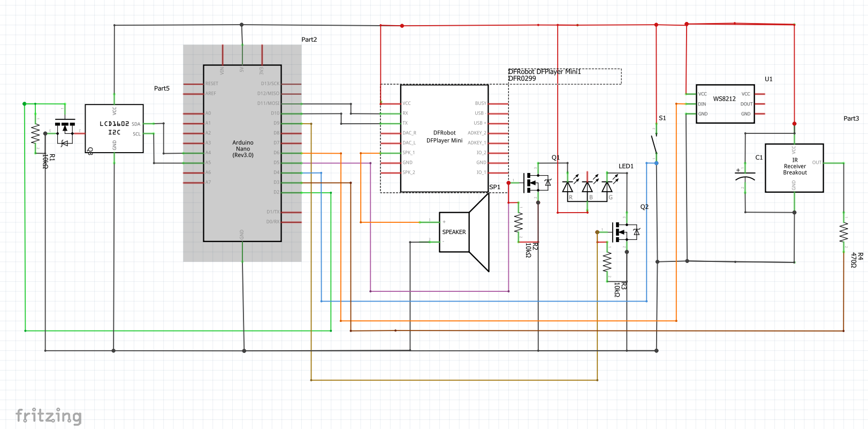Select the WS8212 chip U1
The width and height of the screenshot is (868, 429).
coord(725,104)
